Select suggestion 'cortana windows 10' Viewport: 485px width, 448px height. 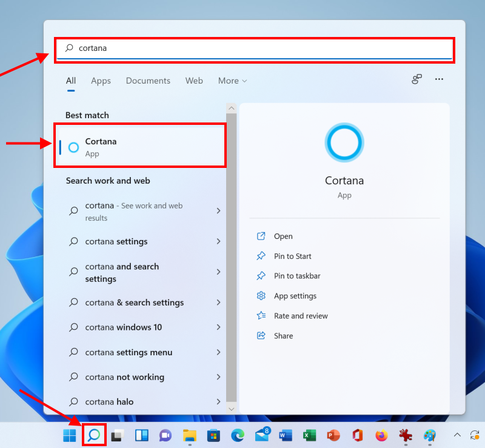[124, 327]
